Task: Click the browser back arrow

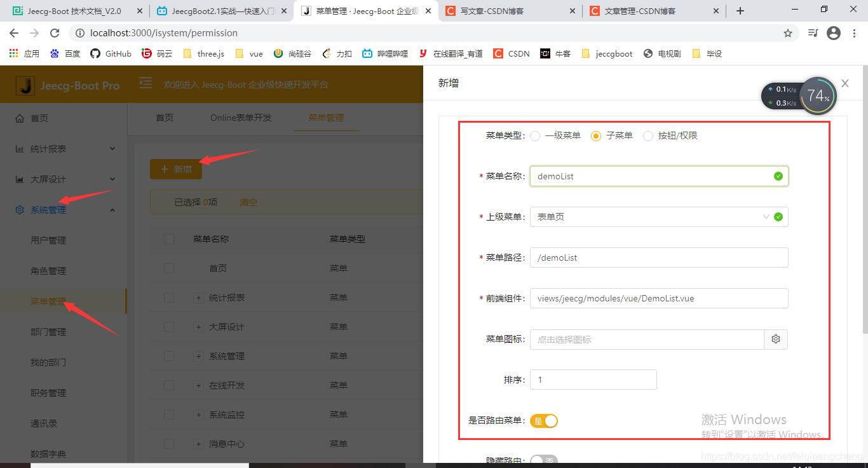Action: [14, 33]
